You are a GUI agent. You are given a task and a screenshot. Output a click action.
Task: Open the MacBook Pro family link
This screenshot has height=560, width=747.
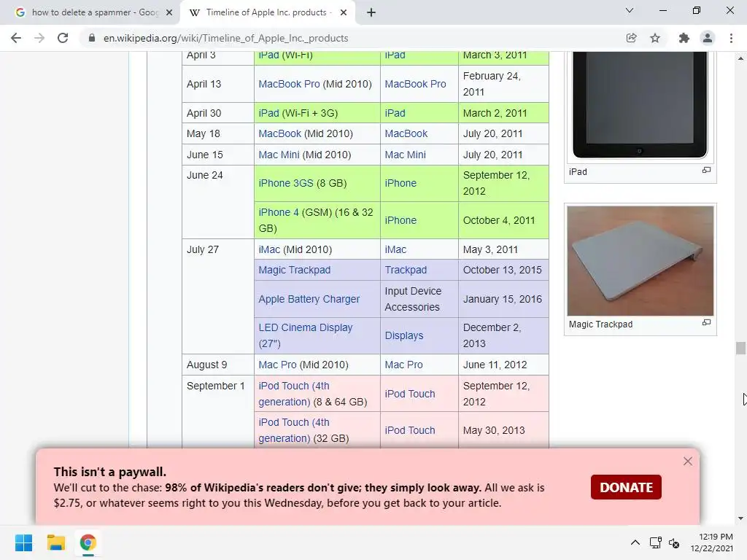pyautogui.click(x=415, y=84)
